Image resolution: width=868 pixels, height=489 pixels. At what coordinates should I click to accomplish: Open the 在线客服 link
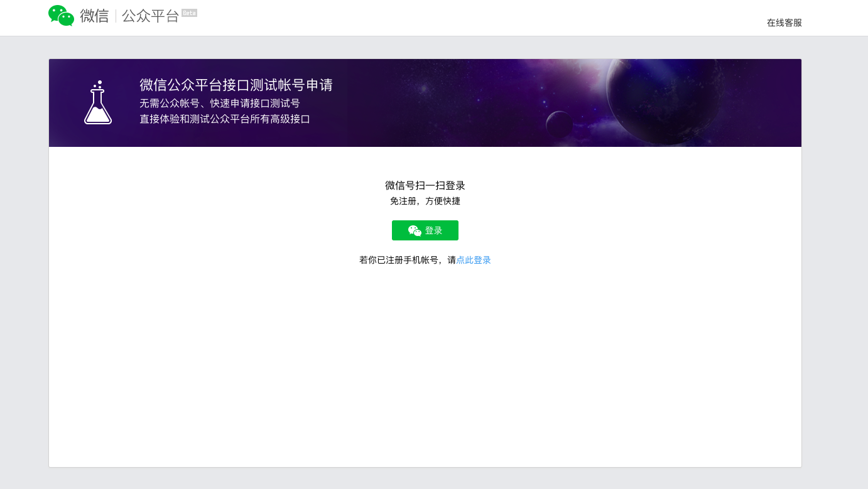click(x=784, y=23)
